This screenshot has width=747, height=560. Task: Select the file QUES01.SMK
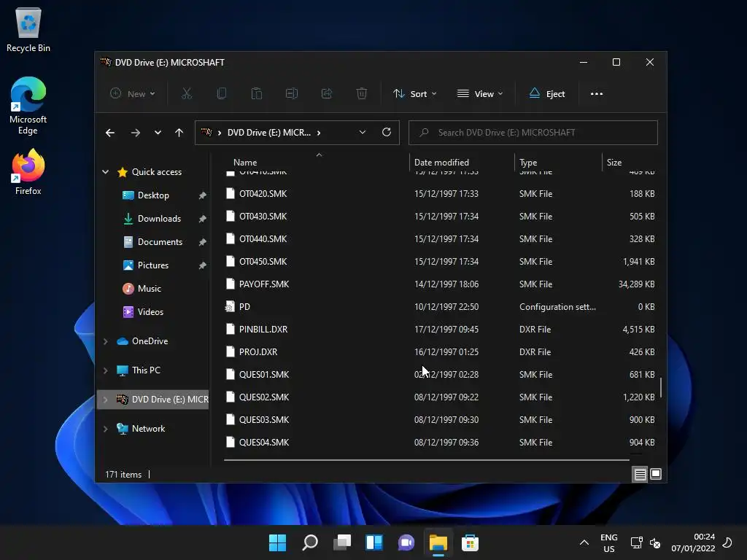[440, 375]
